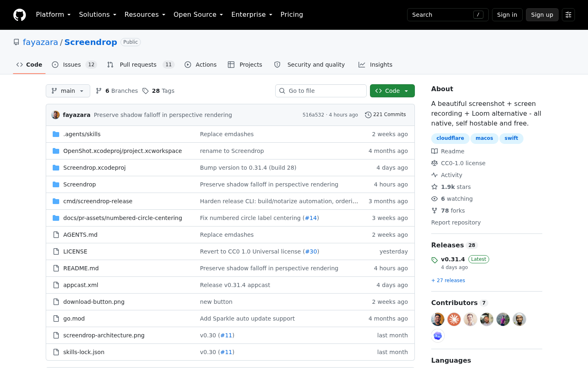
Task: Click the eye icon beside 6 watching
Action: coord(434,199)
